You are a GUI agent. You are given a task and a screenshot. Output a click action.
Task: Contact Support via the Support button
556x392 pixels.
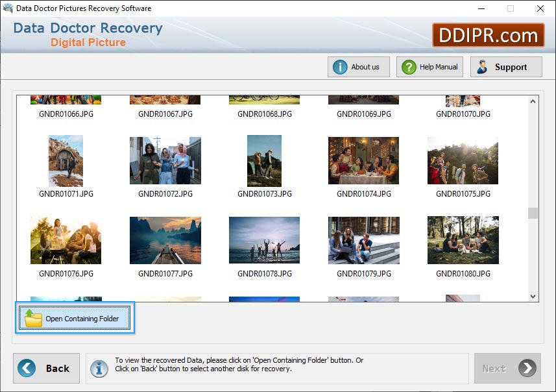pos(506,66)
